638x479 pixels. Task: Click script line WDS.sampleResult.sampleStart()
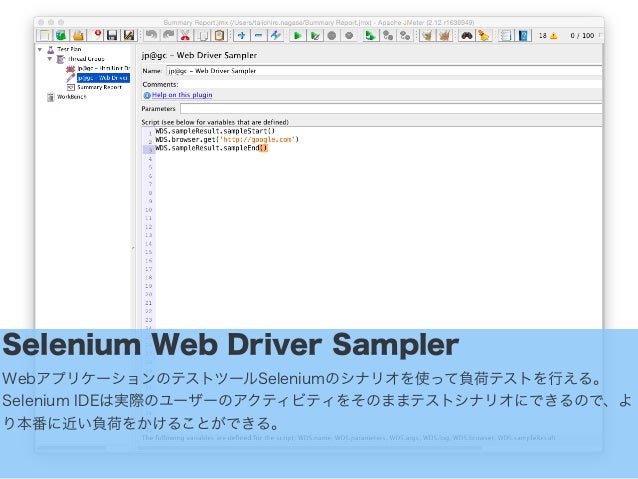215,131
